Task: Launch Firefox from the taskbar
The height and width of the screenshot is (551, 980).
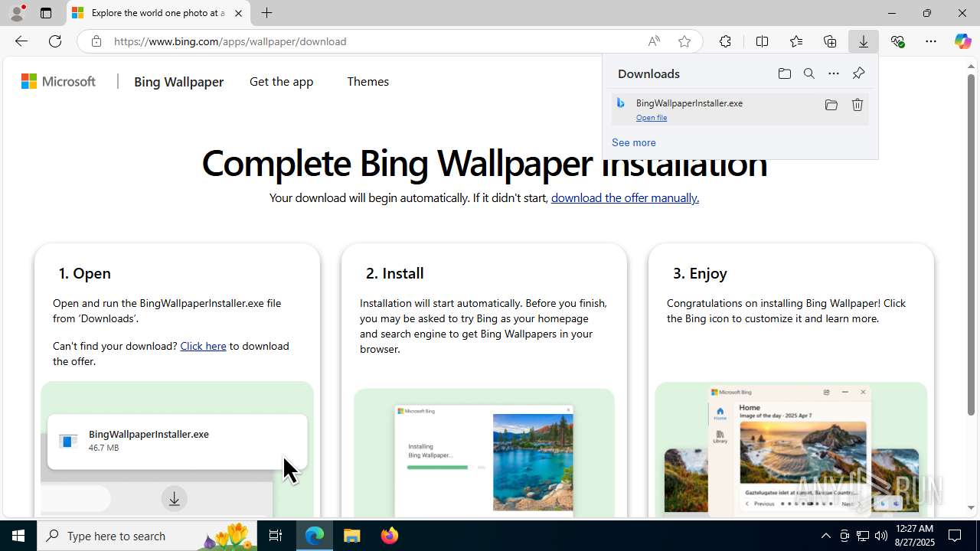Action: coord(390,536)
